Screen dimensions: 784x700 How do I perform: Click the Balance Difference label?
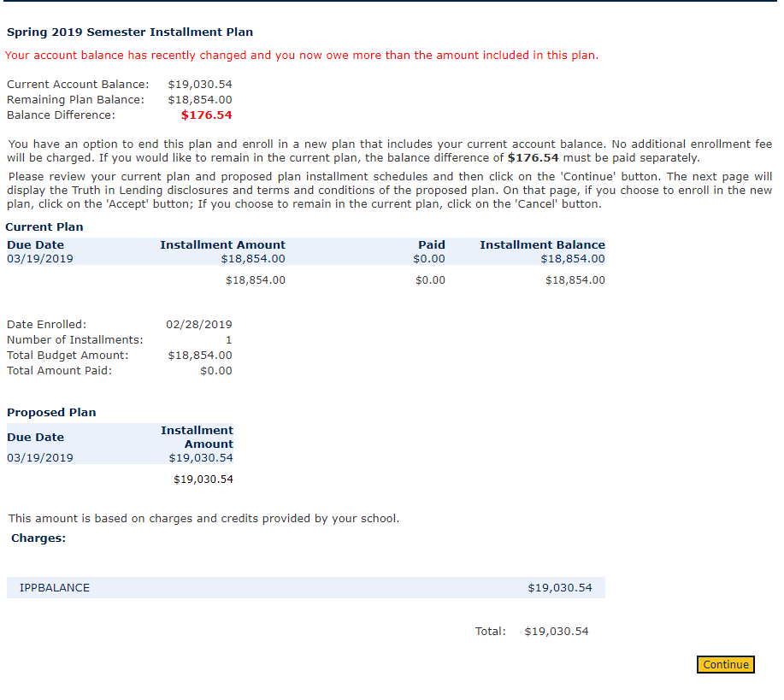(x=61, y=115)
